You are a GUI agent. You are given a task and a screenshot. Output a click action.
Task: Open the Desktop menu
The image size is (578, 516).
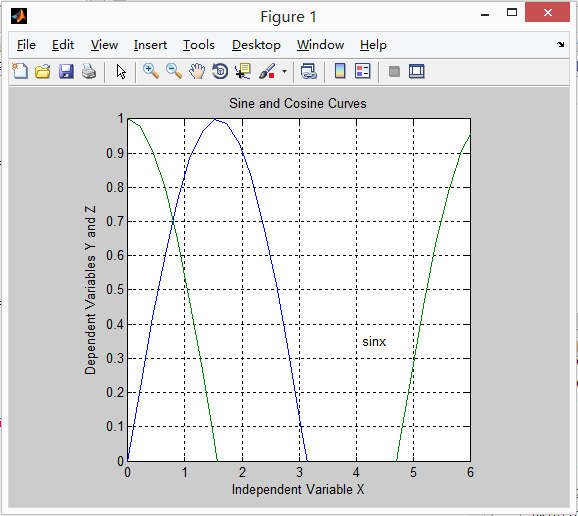click(x=256, y=45)
